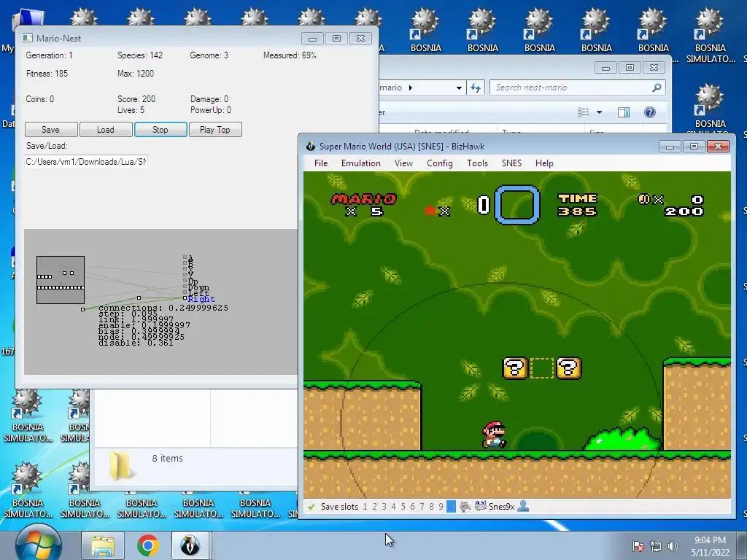The width and height of the screenshot is (747, 560).
Task: Open the Help menu in BizHawk
Action: [x=544, y=163]
